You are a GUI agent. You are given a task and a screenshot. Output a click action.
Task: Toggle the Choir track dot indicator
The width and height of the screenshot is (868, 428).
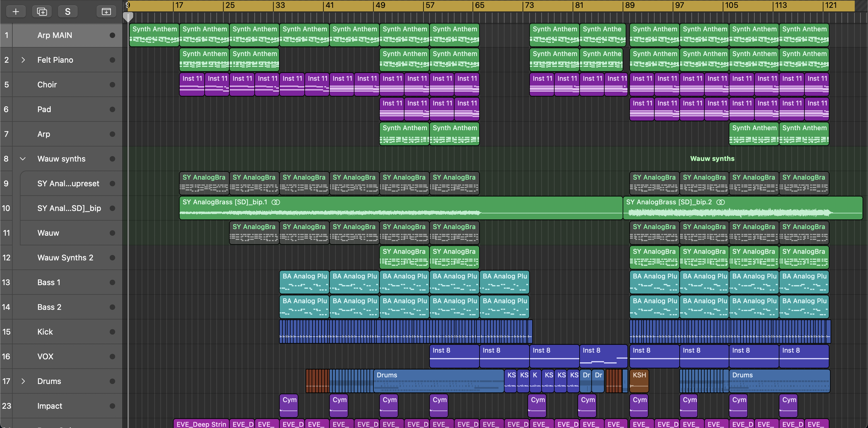tap(112, 85)
